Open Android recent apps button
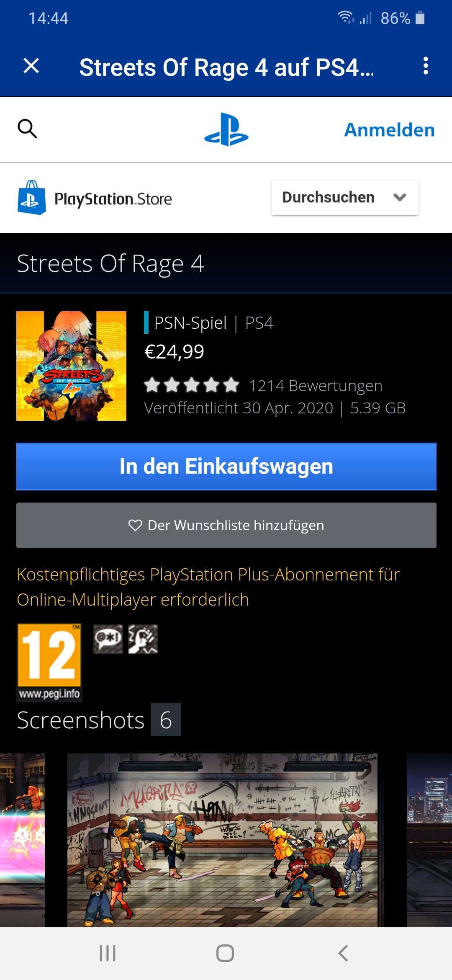Screen dimensions: 452x980 pyautogui.click(x=108, y=953)
